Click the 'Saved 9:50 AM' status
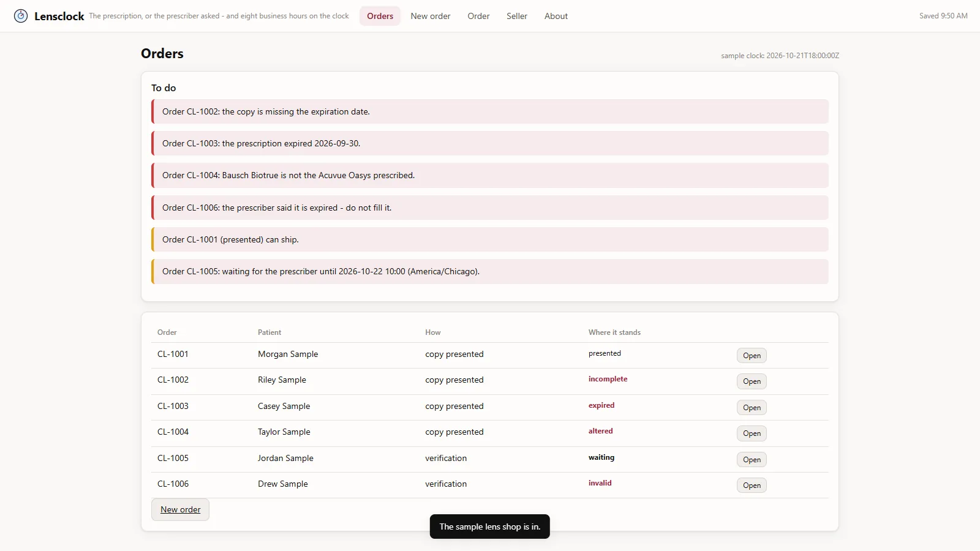Screen dimensions: 980x551 pos(943,16)
